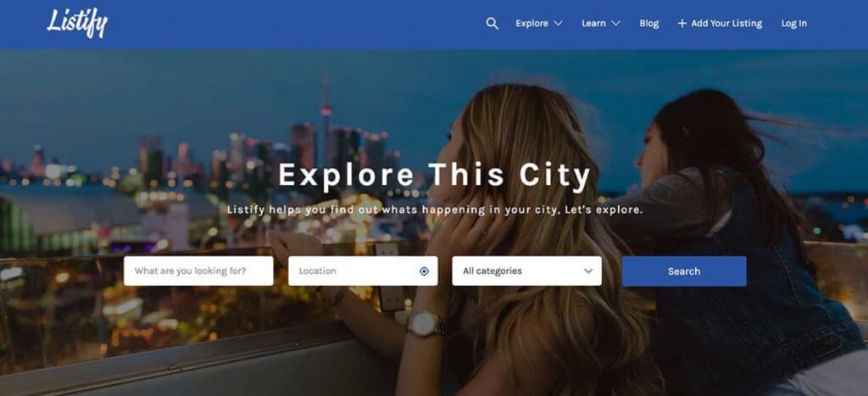Click the Listify tagline subtitle text

click(x=435, y=210)
